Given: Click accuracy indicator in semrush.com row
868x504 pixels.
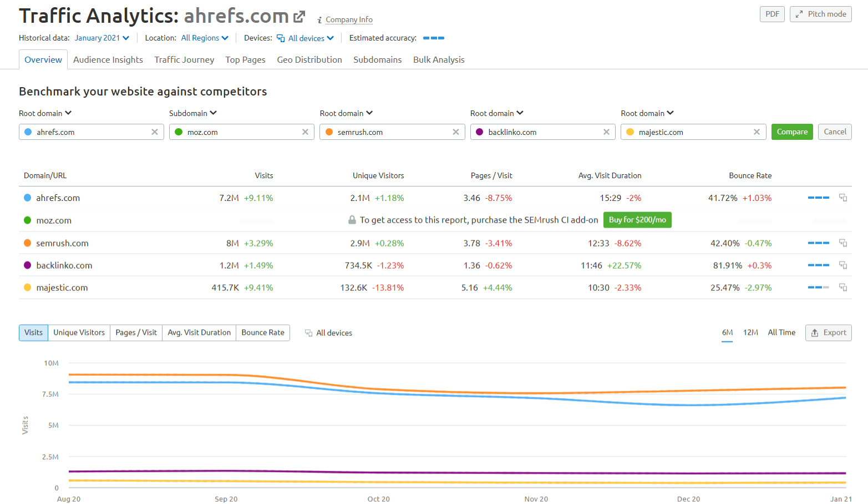Looking at the screenshot, I should [818, 243].
